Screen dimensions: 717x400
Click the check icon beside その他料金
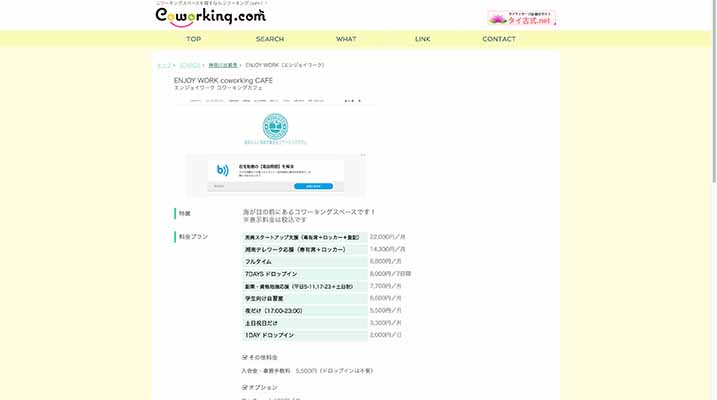click(x=245, y=357)
